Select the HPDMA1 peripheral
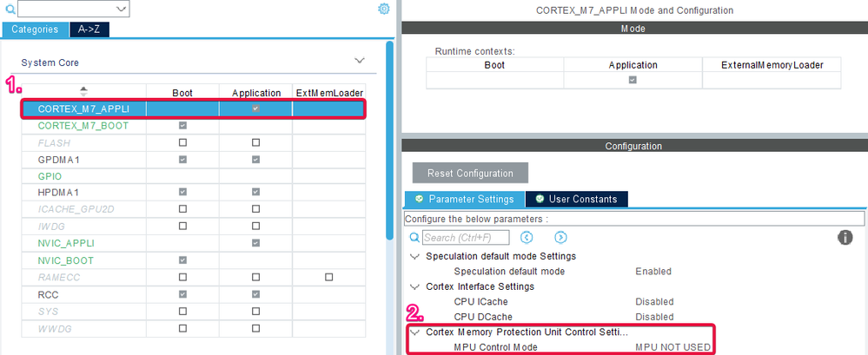 pyautogui.click(x=59, y=193)
